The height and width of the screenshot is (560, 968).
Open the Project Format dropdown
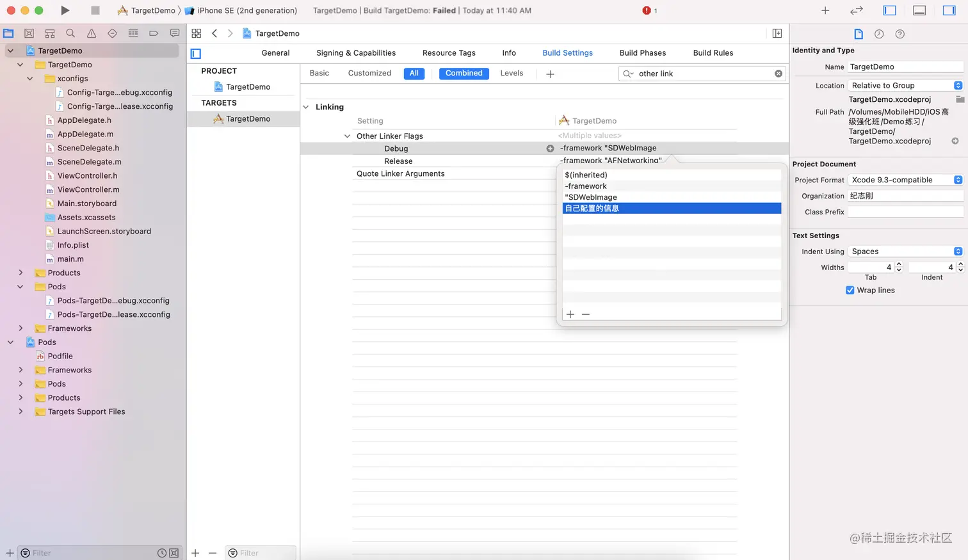coord(906,180)
